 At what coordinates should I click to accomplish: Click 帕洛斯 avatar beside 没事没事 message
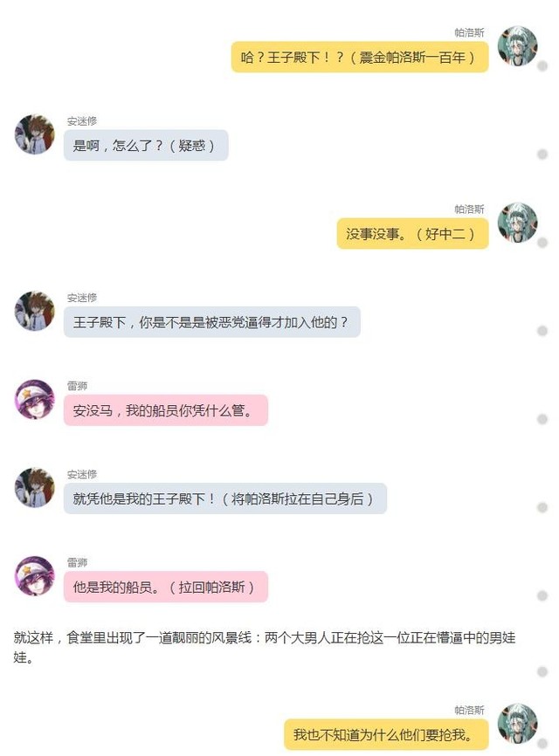coord(517,223)
